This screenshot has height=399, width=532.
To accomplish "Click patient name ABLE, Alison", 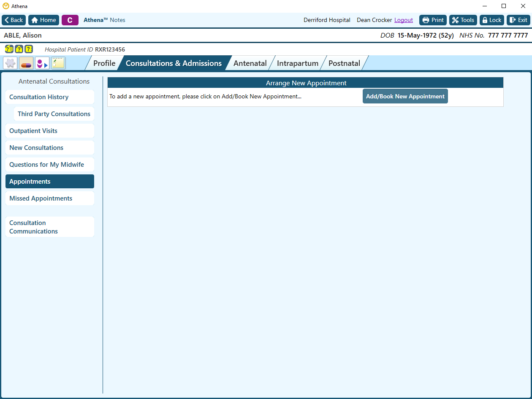I will (23, 35).
